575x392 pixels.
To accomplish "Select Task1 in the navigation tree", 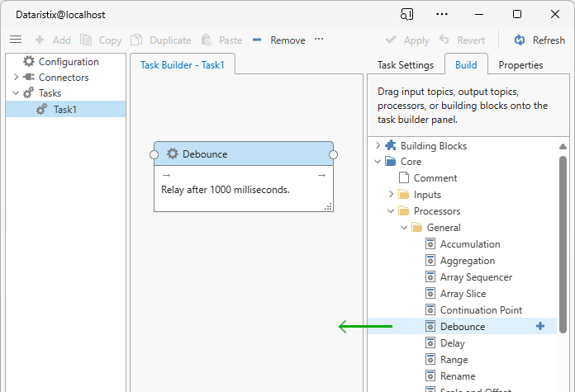I will tap(64, 109).
